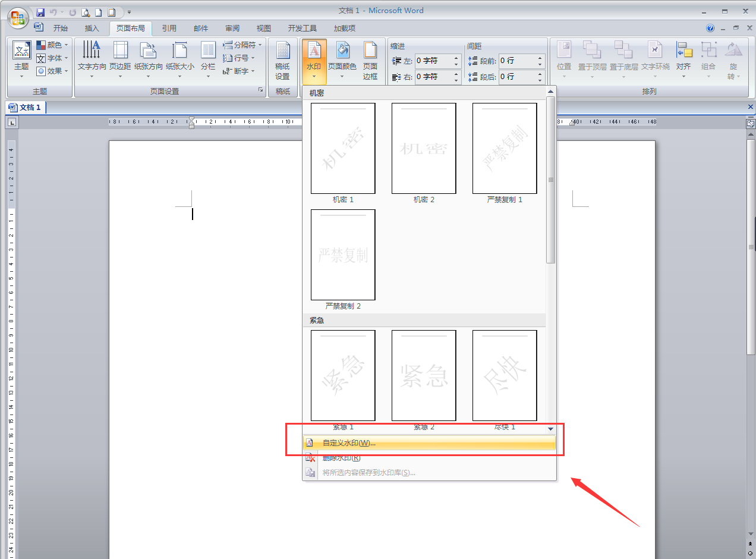Viewport: 756px width, 559px height.
Task: Open the theme 字体 fonts dropdown
Action: [52, 58]
